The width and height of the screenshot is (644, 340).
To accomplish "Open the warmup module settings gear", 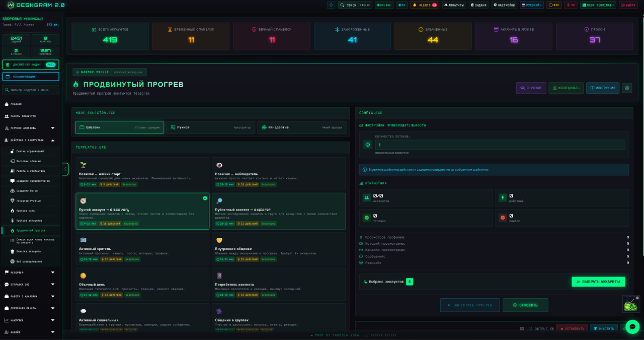I will point(627,88).
